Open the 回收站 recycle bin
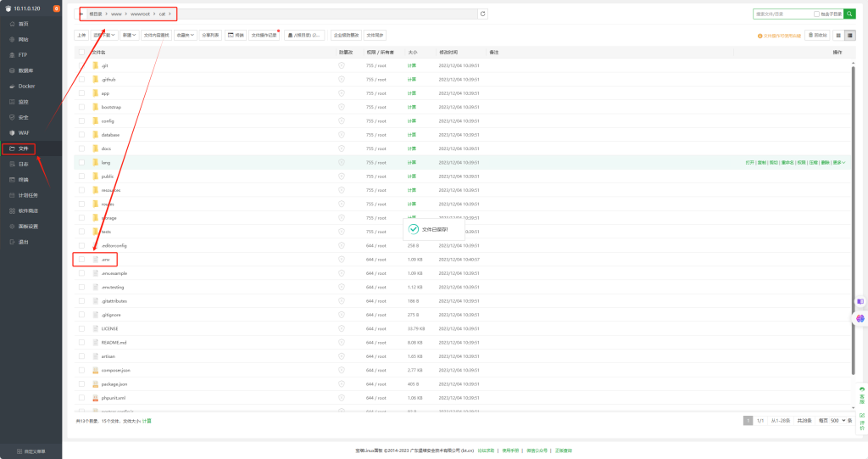The image size is (868, 459). (x=818, y=35)
